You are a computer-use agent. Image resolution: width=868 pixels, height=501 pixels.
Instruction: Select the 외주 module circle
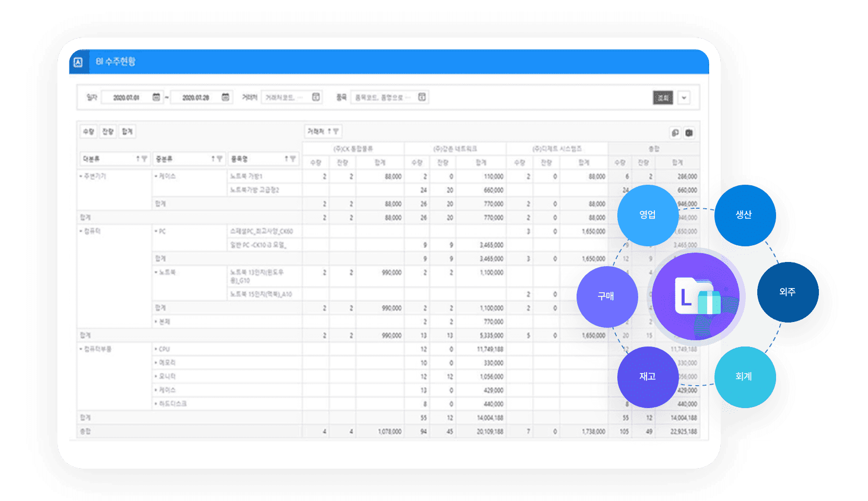tap(788, 292)
